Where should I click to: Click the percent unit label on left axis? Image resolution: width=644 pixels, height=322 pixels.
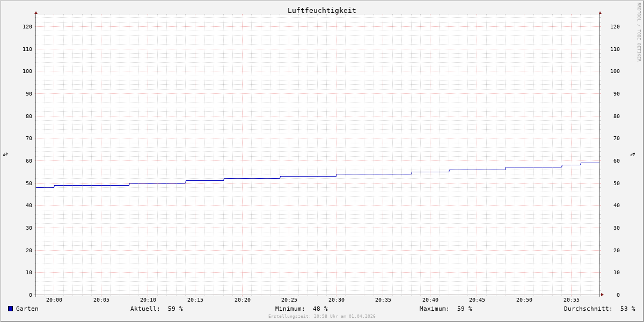click(x=5, y=155)
